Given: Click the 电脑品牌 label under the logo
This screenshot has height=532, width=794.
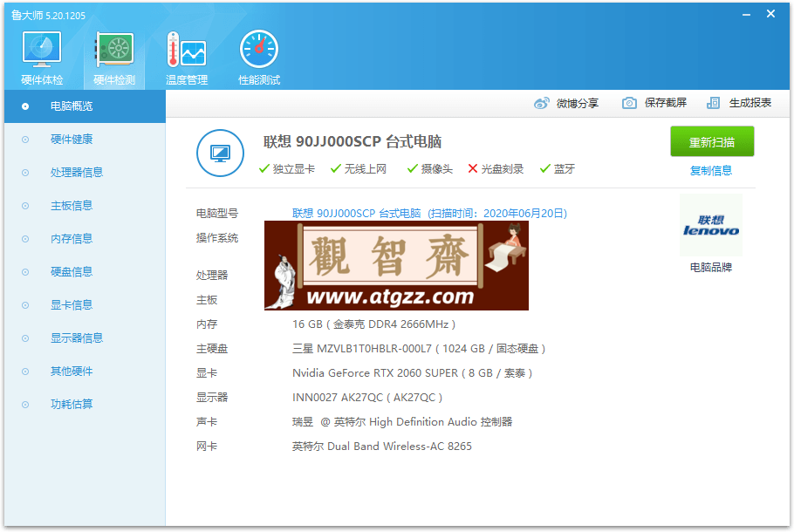Looking at the screenshot, I should [x=711, y=267].
